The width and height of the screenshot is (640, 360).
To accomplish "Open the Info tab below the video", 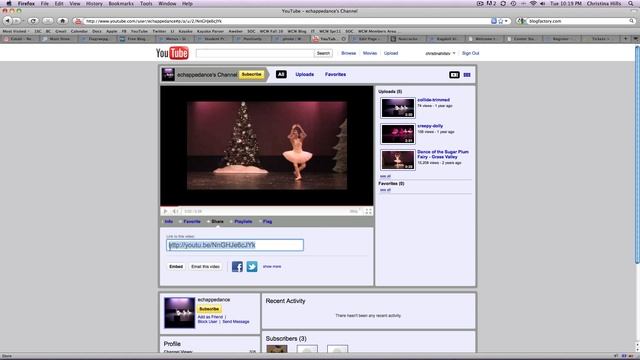I will coord(169,221).
